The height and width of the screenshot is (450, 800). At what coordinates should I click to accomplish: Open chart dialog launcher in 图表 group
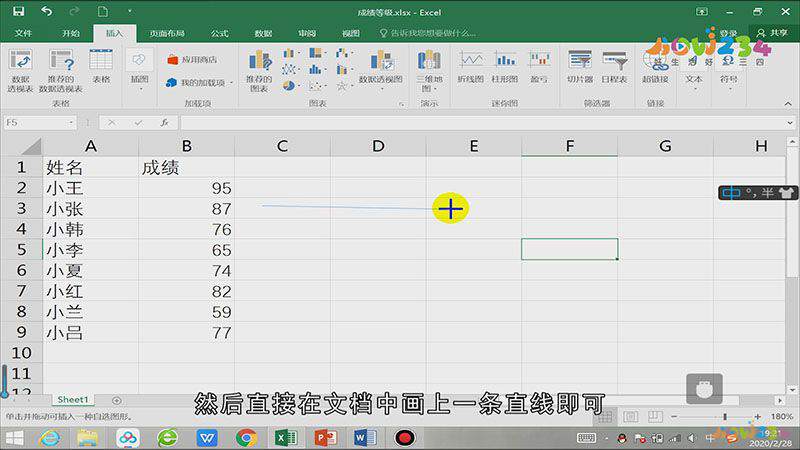pyautogui.click(x=402, y=104)
